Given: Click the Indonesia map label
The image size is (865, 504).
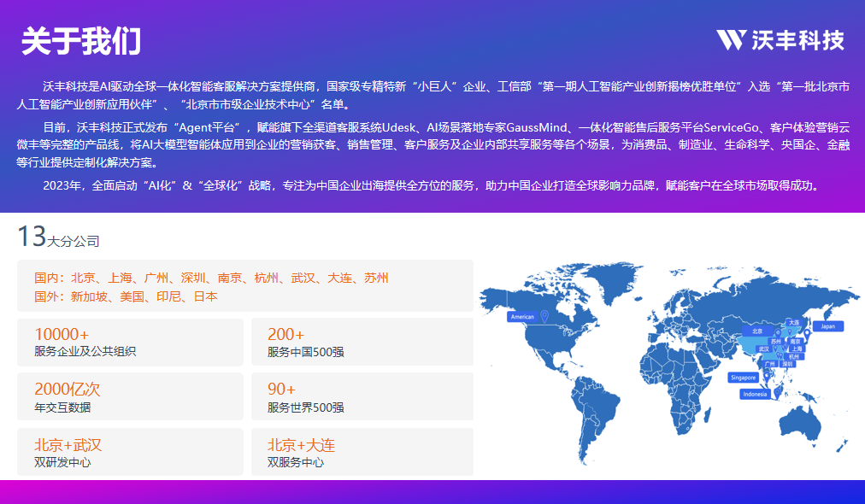Looking at the screenshot, I should [x=755, y=395].
